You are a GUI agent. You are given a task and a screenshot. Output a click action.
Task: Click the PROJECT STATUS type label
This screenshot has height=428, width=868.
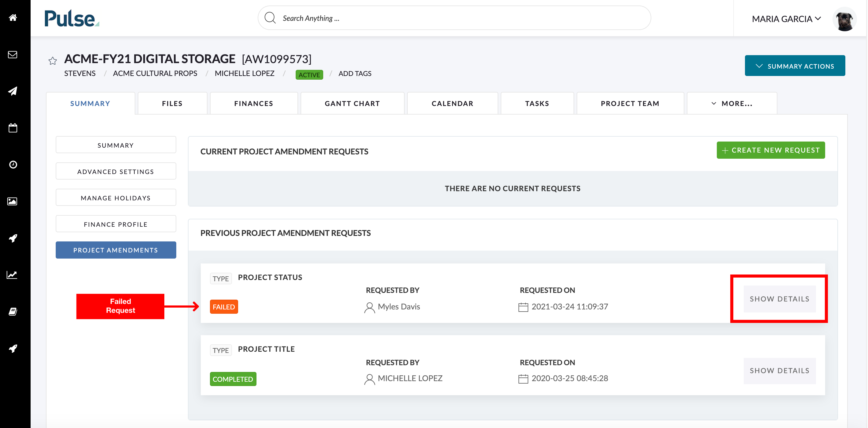pyautogui.click(x=270, y=277)
